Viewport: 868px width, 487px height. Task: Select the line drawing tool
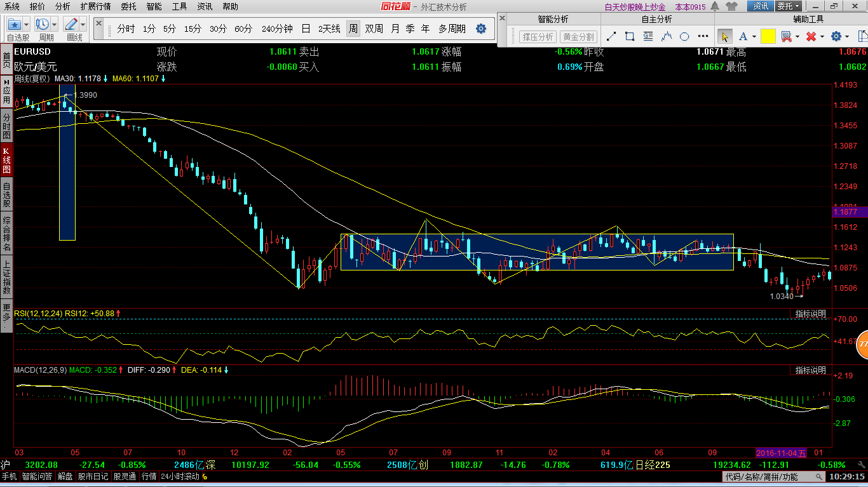(611, 37)
